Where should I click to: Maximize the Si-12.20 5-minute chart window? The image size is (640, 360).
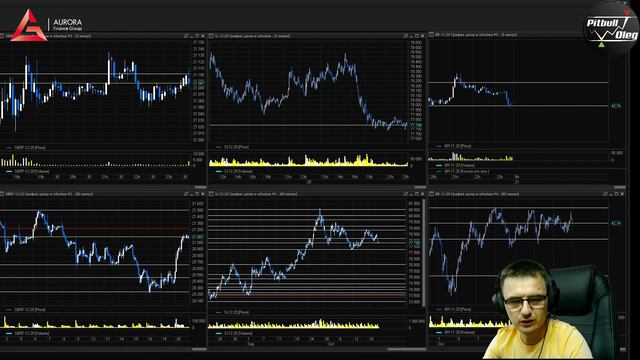tap(417, 36)
